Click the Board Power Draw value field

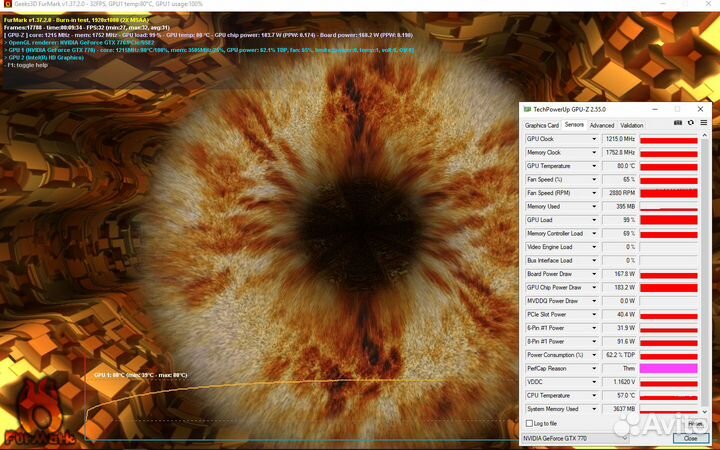619,274
